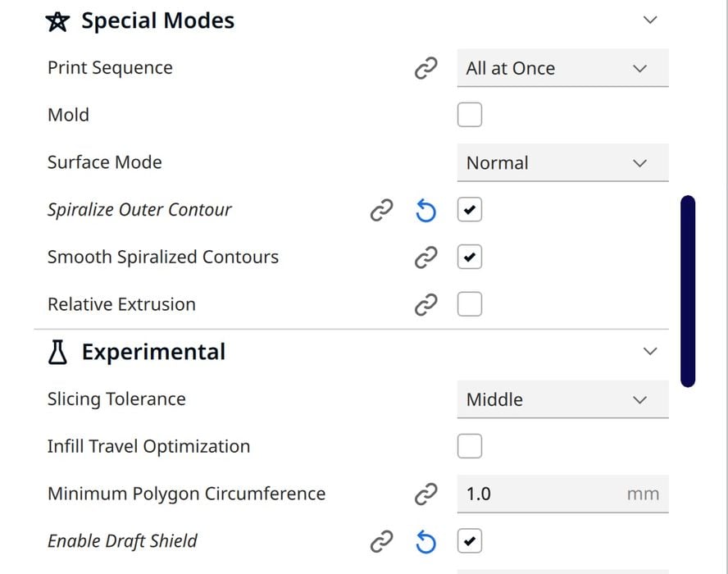Reset Spiralize Outer Contour to default
Image resolution: width=728 pixels, height=574 pixels.
425,211
